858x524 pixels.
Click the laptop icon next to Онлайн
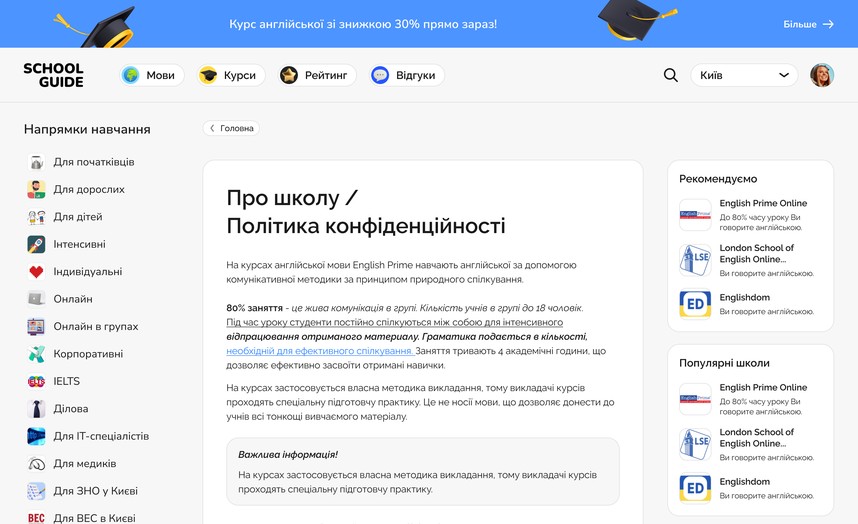pyautogui.click(x=36, y=299)
